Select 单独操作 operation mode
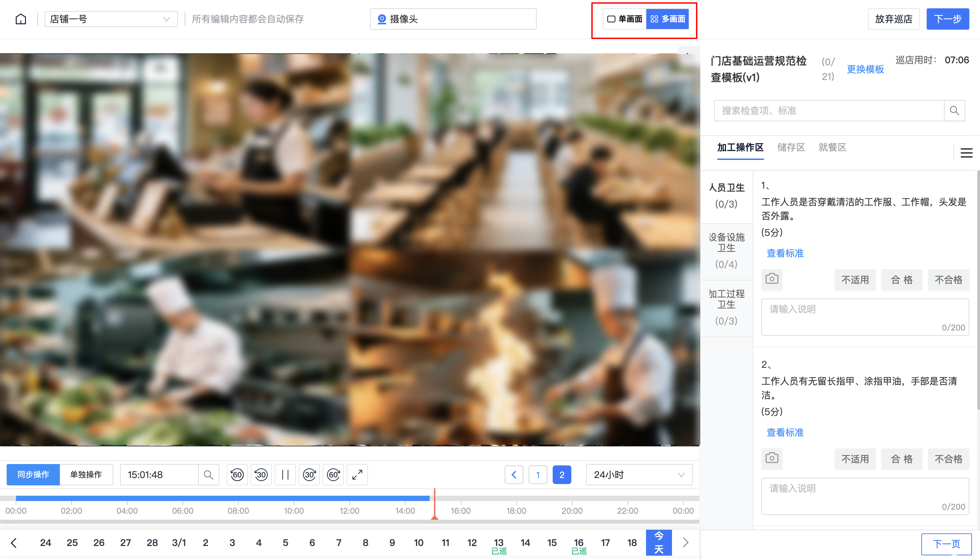 [x=86, y=474]
